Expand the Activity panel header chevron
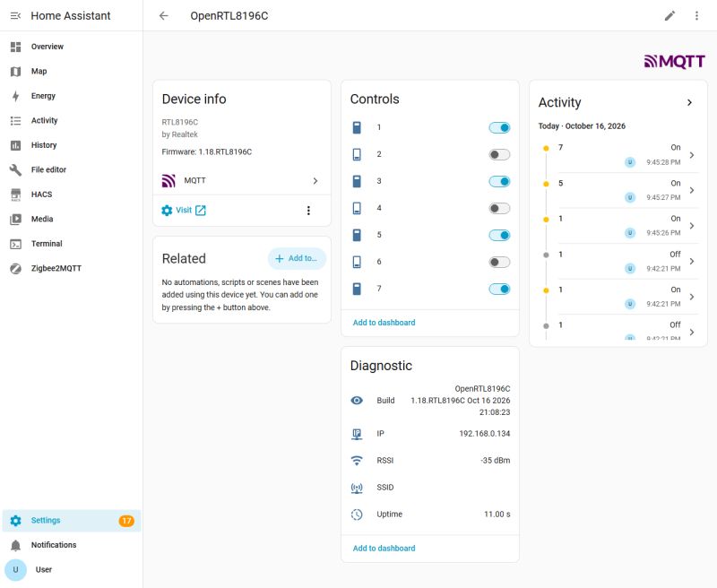717x588 pixels. click(689, 102)
